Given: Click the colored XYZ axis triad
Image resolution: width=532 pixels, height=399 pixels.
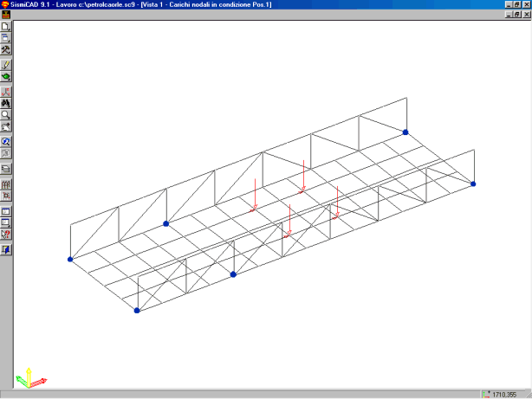Looking at the screenshot, I should [x=30, y=378].
